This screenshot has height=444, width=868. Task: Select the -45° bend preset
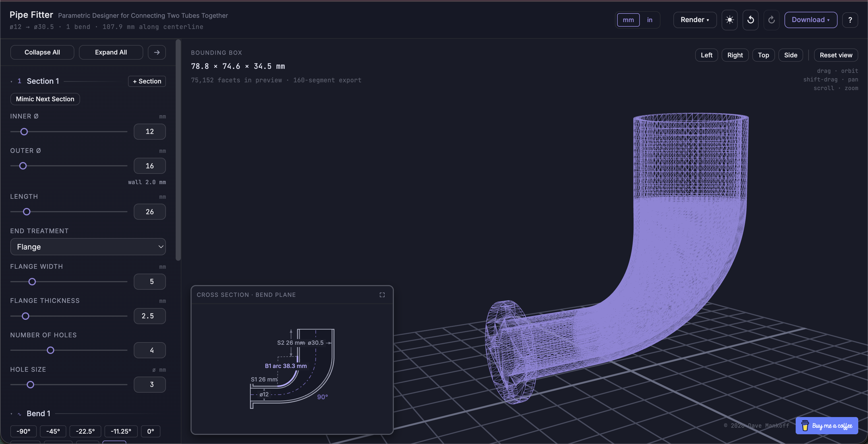tap(53, 431)
